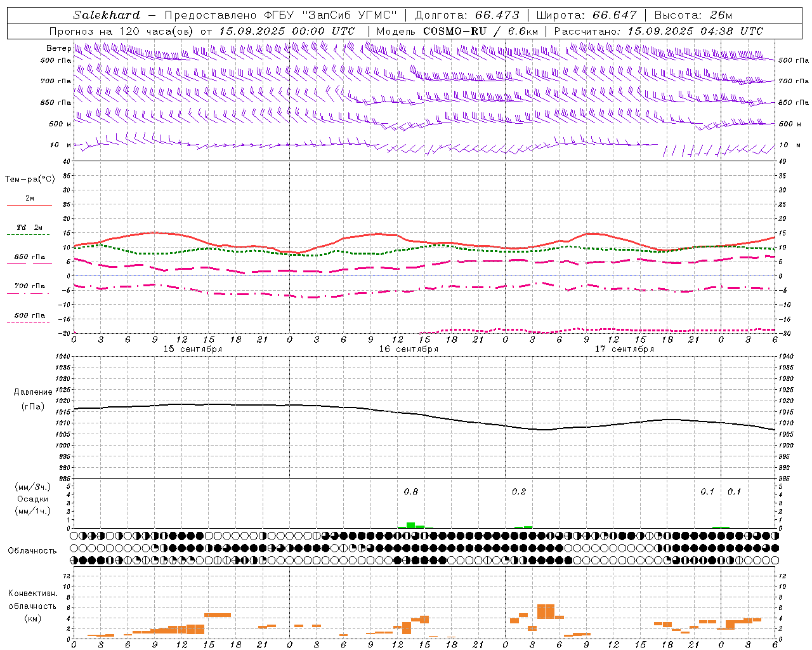Click the "Тем-ра(°C)" temperature section label
812x650 pixels.
(x=30, y=179)
